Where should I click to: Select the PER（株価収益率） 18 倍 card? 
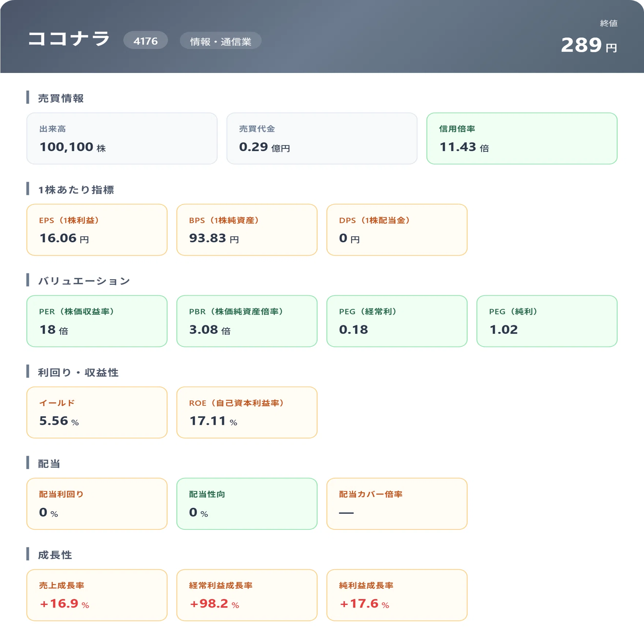click(97, 321)
